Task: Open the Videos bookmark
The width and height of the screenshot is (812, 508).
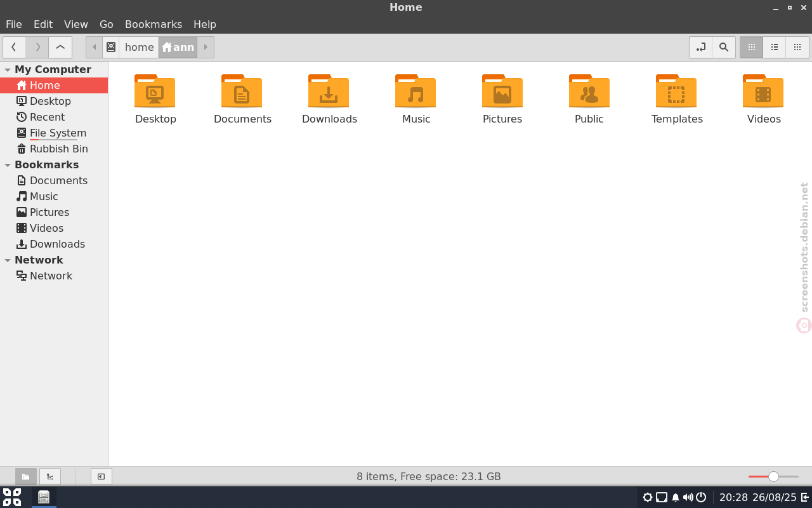Action: tap(54, 228)
